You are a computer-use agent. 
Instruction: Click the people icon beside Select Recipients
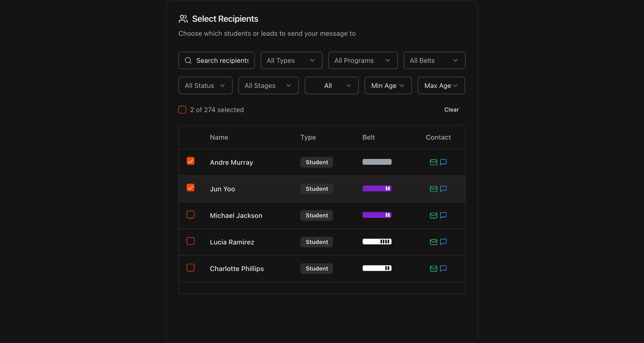point(183,19)
